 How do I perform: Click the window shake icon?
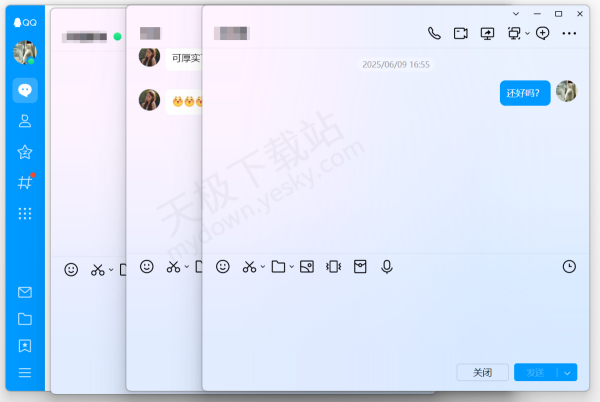point(334,267)
